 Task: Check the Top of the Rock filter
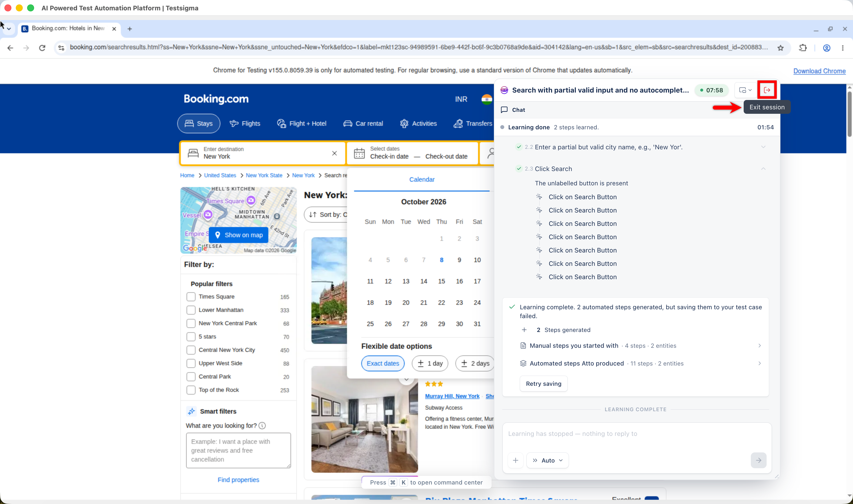pos(191,390)
